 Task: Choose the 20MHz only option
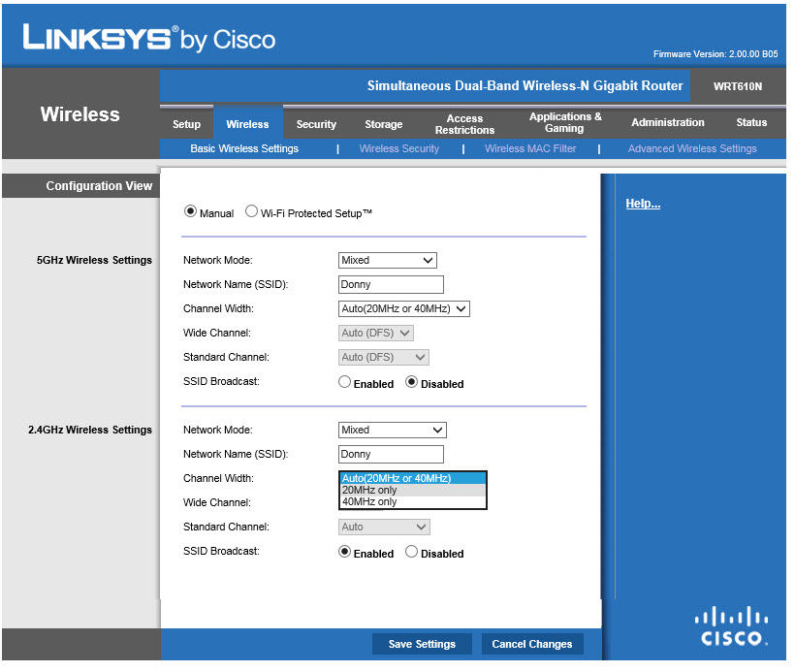point(413,491)
